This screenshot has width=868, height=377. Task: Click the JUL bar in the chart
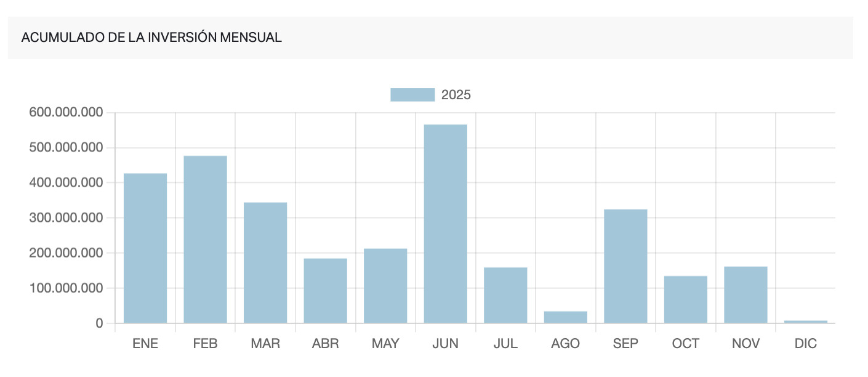point(505,295)
